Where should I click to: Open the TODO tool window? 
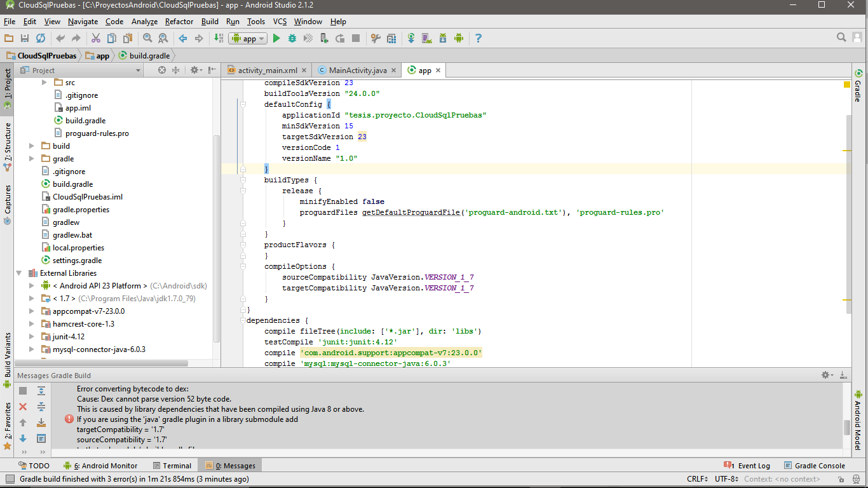pyautogui.click(x=34, y=466)
